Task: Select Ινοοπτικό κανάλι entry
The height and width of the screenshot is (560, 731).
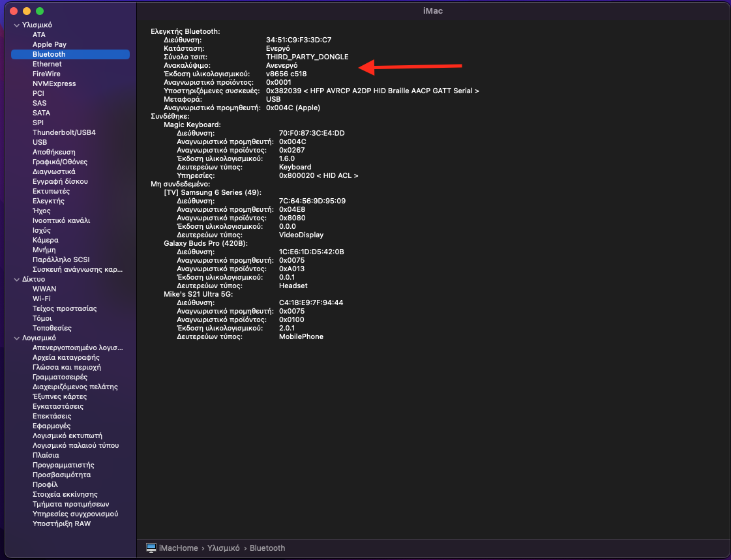Action: 61,221
